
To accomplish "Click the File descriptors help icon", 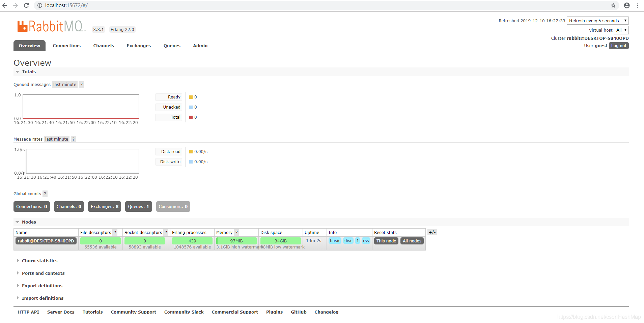I will [x=115, y=233].
